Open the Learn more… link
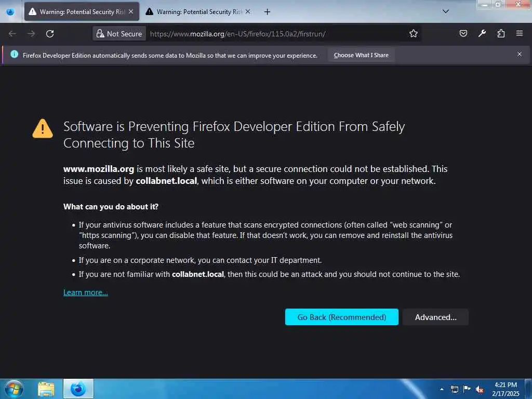The image size is (532, 399). pyautogui.click(x=86, y=292)
